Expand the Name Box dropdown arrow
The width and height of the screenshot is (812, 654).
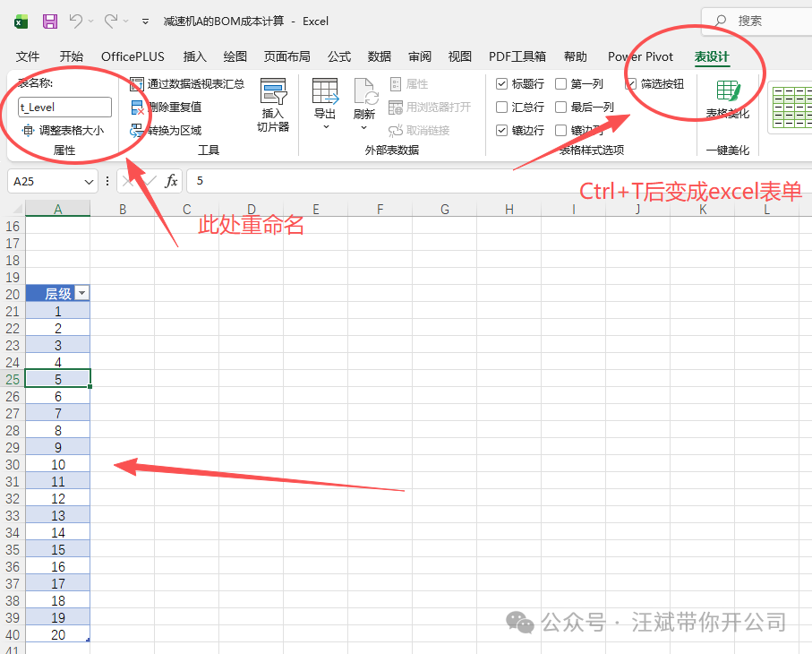[x=89, y=181]
